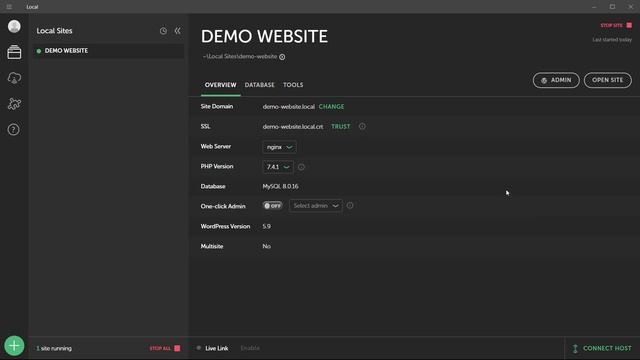The height and width of the screenshot is (360, 640).
Task: Open the hamburger menu in title bar
Action: tap(9, 7)
